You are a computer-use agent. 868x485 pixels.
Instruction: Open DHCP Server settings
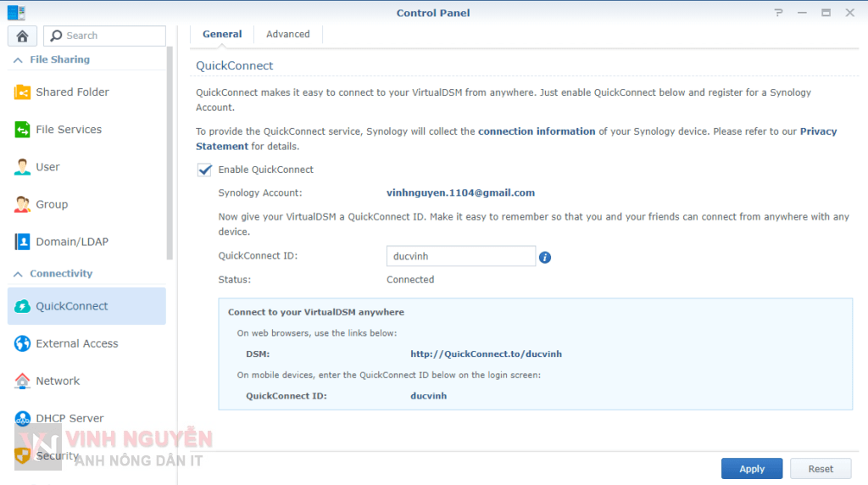(x=70, y=418)
